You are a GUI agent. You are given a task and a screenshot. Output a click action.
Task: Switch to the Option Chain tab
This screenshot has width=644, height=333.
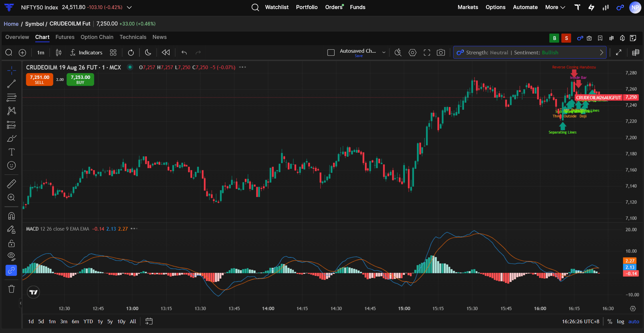click(97, 37)
